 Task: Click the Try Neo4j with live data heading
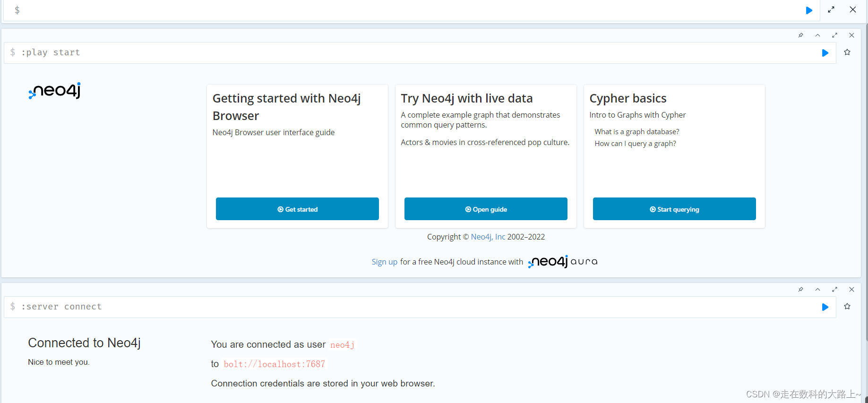click(467, 98)
